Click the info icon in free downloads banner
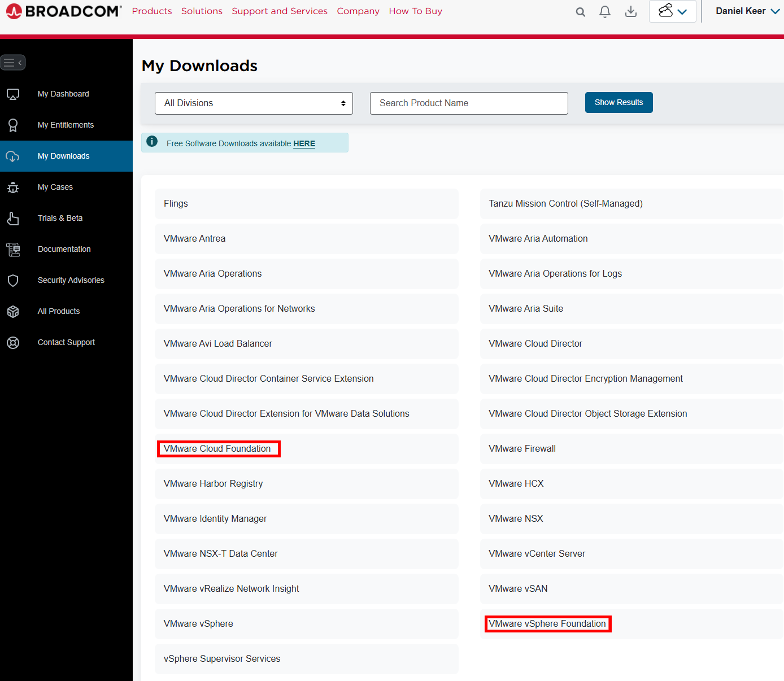 tap(152, 142)
